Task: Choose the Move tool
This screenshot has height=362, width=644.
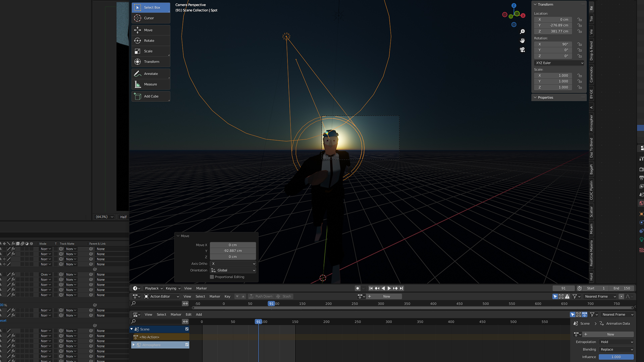Action: pos(151,30)
